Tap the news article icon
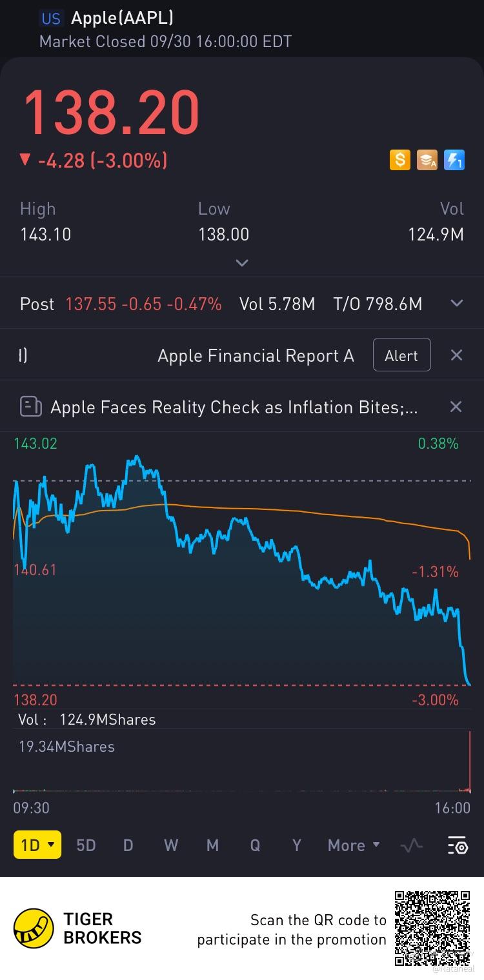Image resolution: width=484 pixels, height=980 pixels. [31, 407]
